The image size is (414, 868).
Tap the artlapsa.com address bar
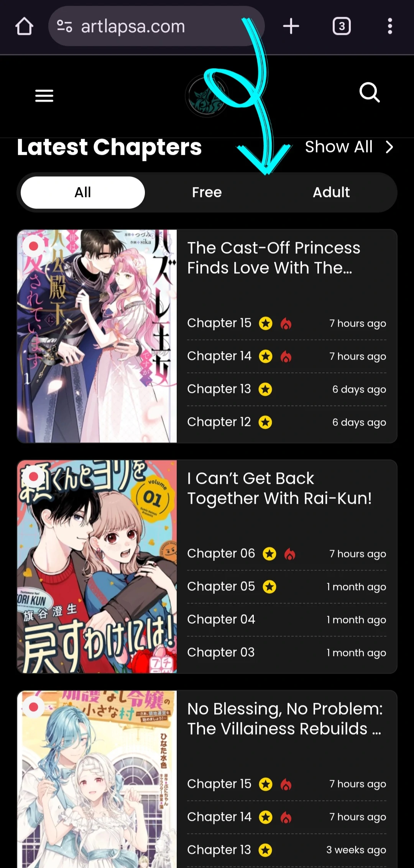156,26
